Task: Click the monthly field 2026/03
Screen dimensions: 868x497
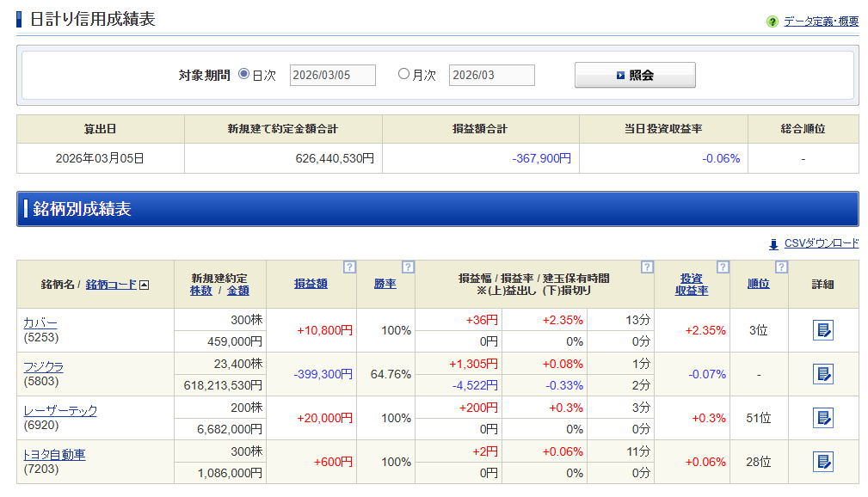Action: (x=491, y=75)
